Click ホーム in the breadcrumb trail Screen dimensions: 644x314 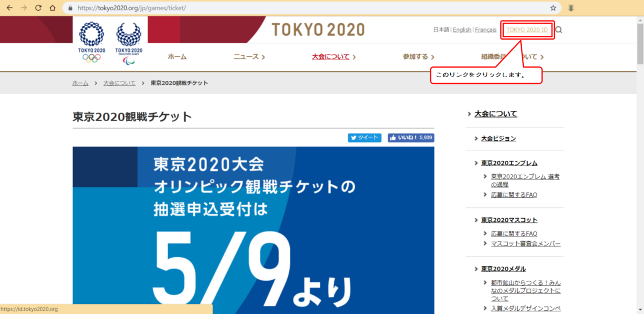[80, 83]
